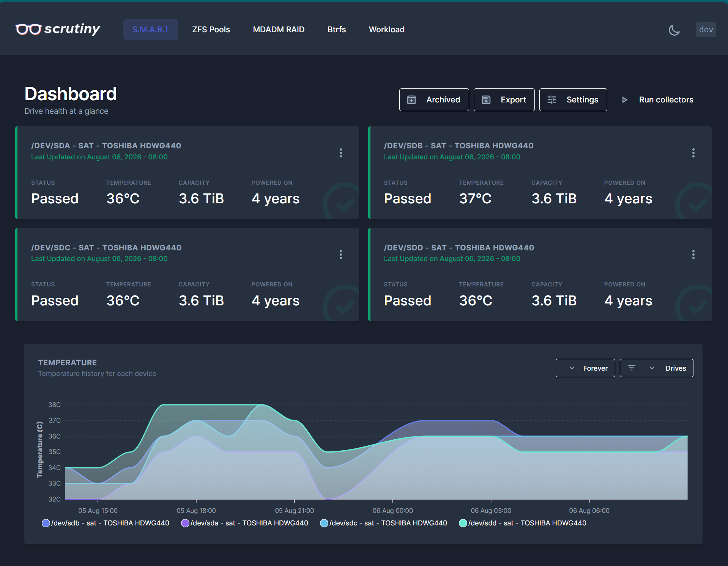Switch to the MDADM RAID tab
Viewport: 728px width, 566px height.
pos(279,30)
